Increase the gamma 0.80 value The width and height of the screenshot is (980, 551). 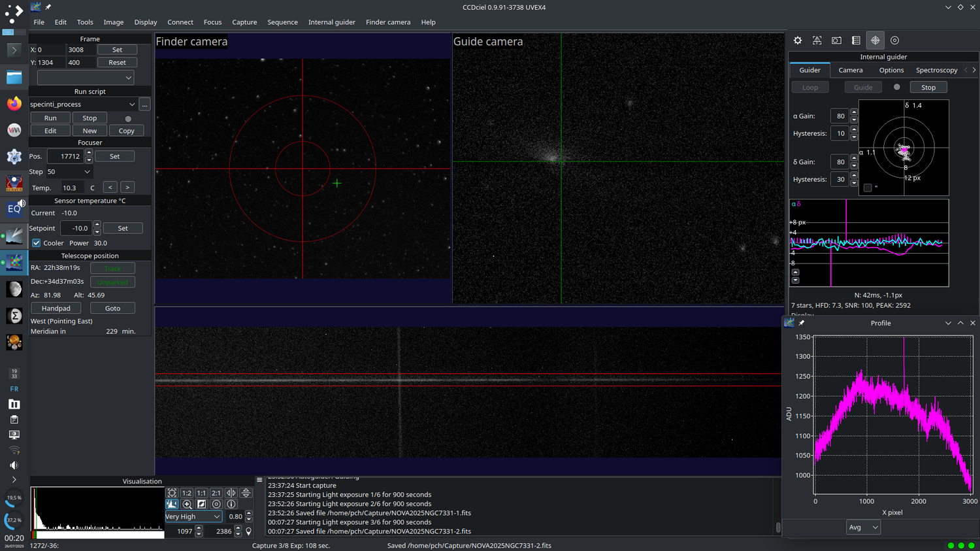tap(249, 514)
